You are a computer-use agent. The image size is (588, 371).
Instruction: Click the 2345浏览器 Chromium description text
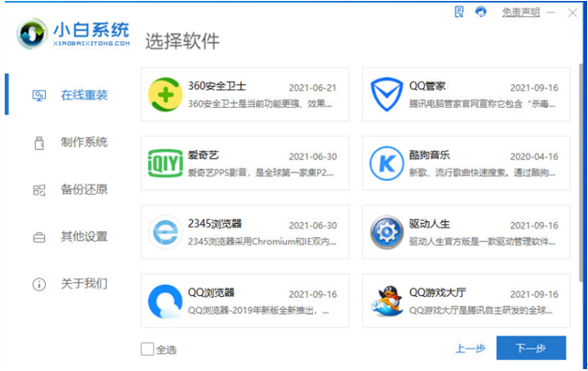(x=262, y=242)
